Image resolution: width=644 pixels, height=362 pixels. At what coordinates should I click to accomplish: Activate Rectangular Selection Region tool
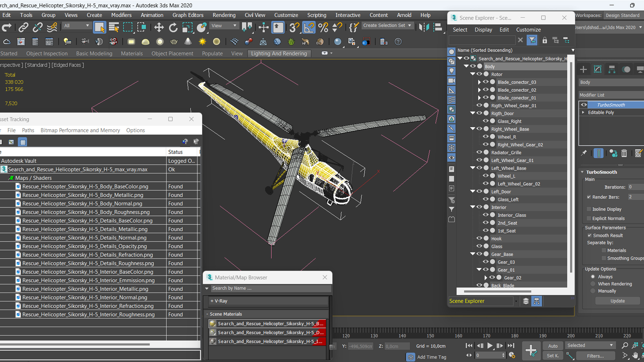[x=128, y=27]
